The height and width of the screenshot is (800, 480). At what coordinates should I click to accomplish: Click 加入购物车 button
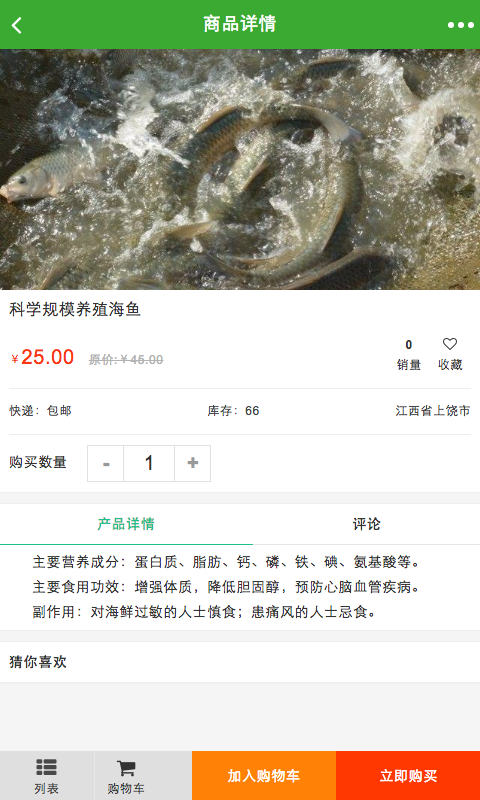[x=264, y=776]
